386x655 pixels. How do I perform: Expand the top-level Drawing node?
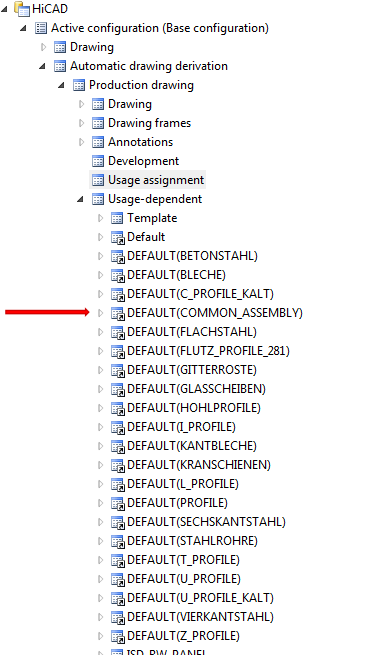point(43,47)
